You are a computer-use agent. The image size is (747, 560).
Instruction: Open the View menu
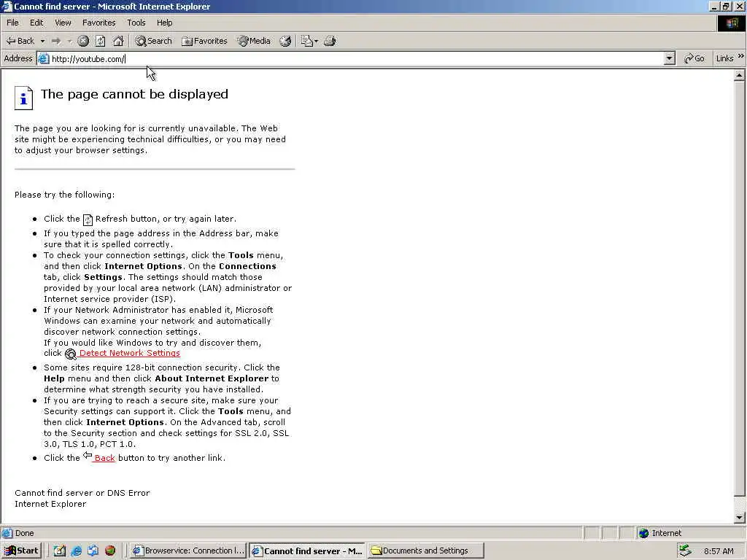[63, 23]
